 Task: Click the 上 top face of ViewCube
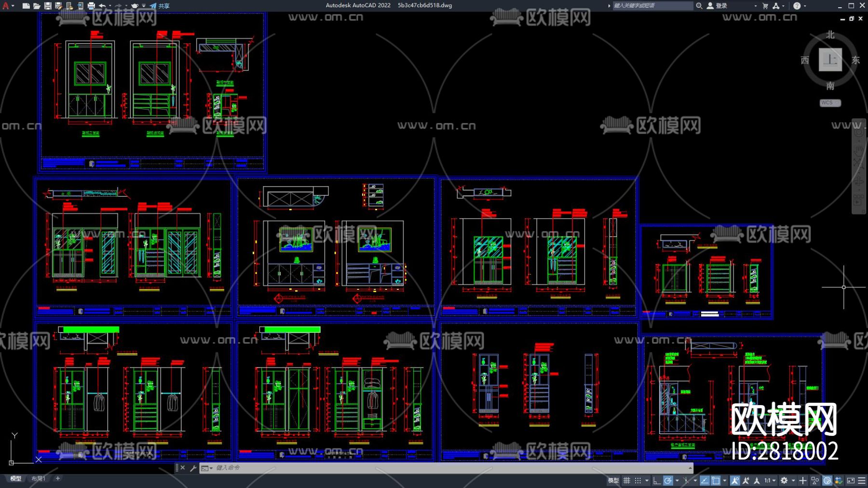pos(830,60)
